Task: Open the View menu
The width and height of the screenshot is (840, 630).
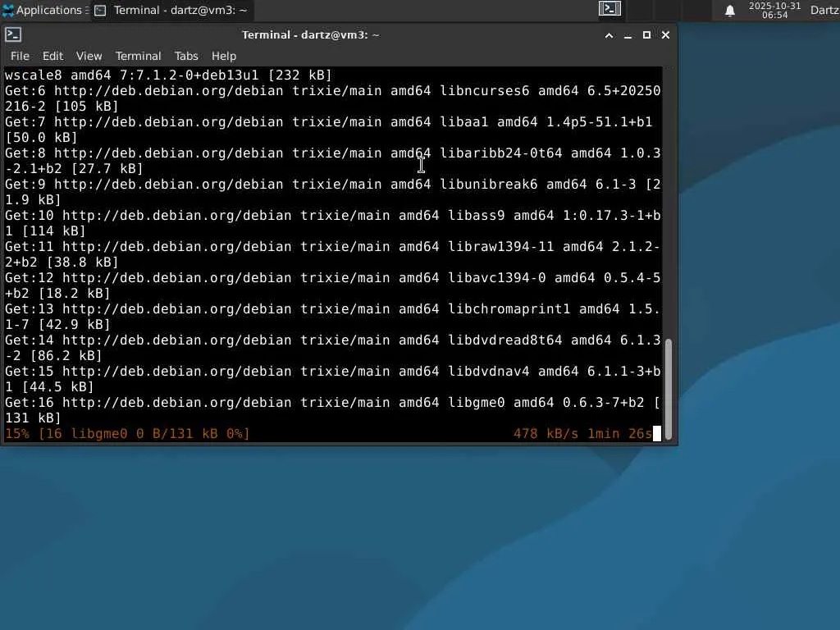Action: tap(89, 56)
